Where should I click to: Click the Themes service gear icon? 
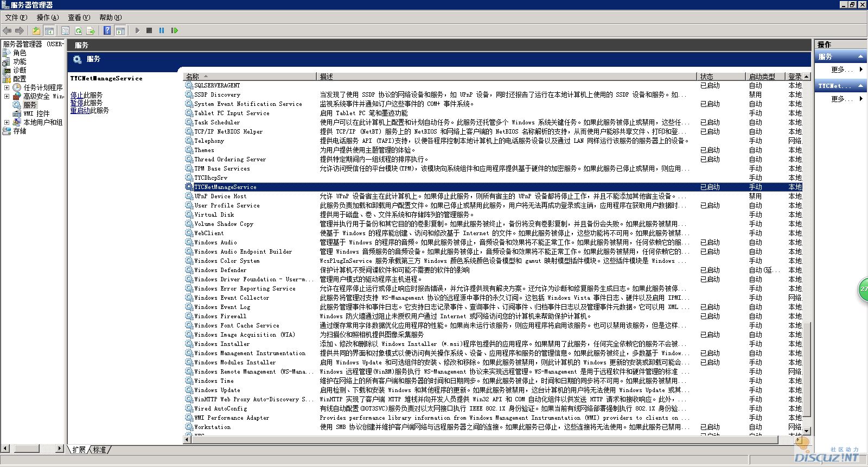(x=189, y=150)
